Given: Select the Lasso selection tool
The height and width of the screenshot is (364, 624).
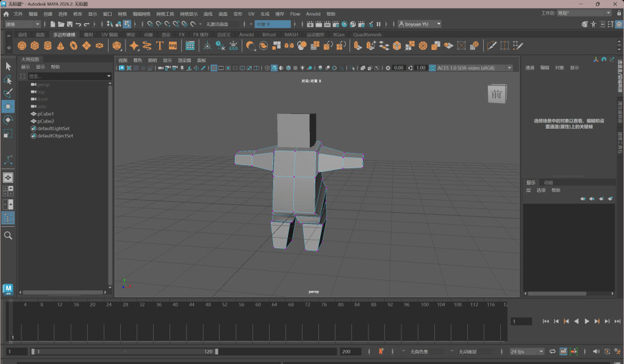Looking at the screenshot, I should tap(9, 80).
